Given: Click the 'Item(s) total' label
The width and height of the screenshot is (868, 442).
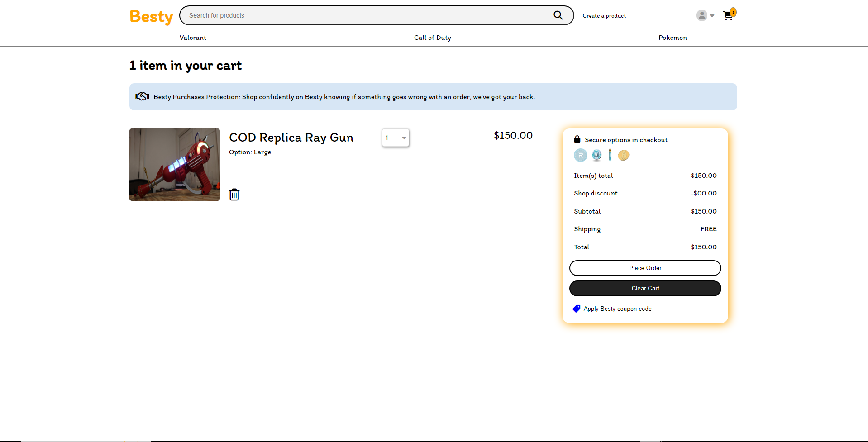Looking at the screenshot, I should [x=593, y=176].
